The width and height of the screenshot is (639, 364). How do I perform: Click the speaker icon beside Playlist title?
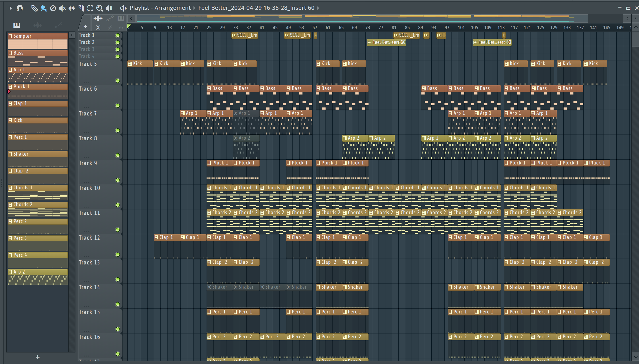pos(123,8)
